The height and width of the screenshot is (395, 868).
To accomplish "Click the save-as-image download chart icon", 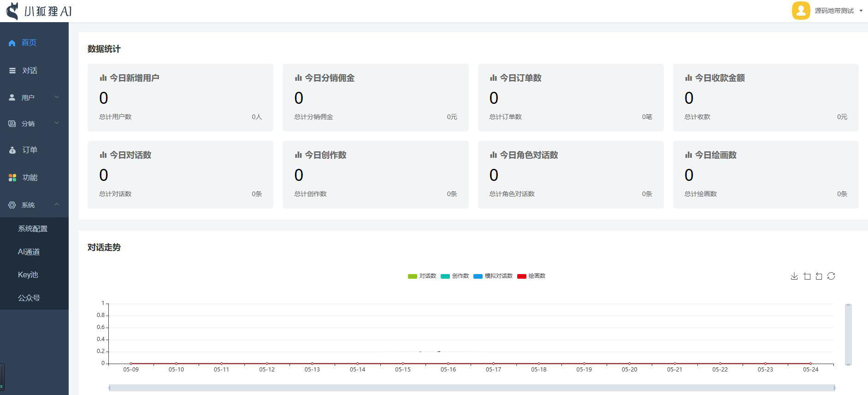I will pyautogui.click(x=794, y=276).
